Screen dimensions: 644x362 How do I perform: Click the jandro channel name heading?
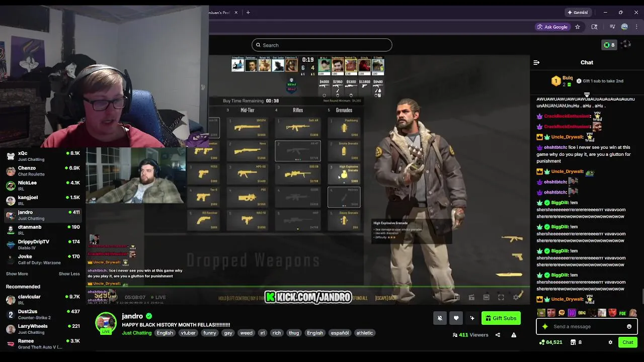click(x=132, y=316)
